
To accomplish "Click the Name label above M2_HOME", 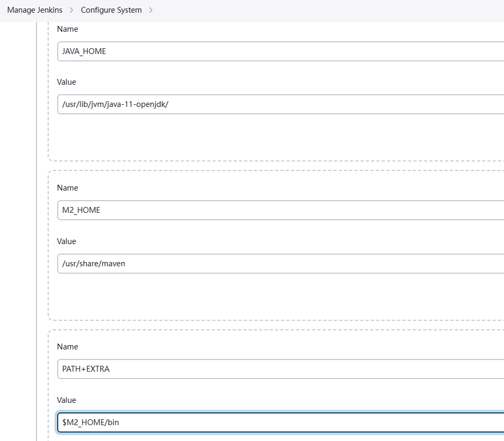I will tap(67, 188).
